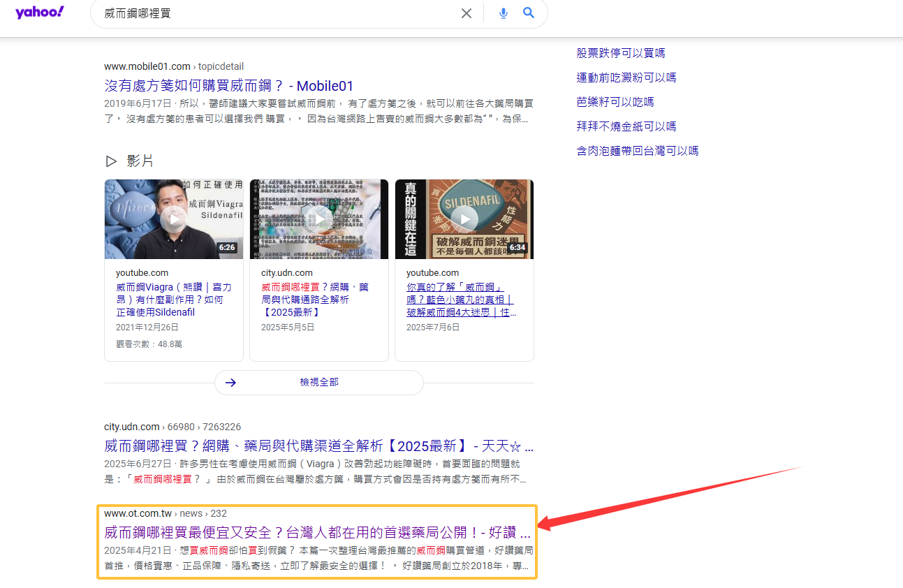This screenshot has width=903, height=588.
Task: Click the 影片 section heading
Action: point(140,161)
